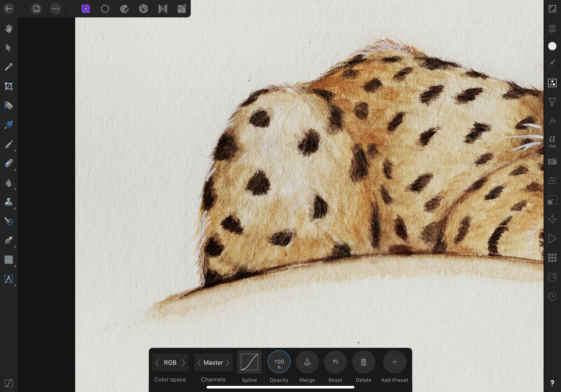Open the Macros play studio
This screenshot has width=561, height=392.
tap(552, 239)
